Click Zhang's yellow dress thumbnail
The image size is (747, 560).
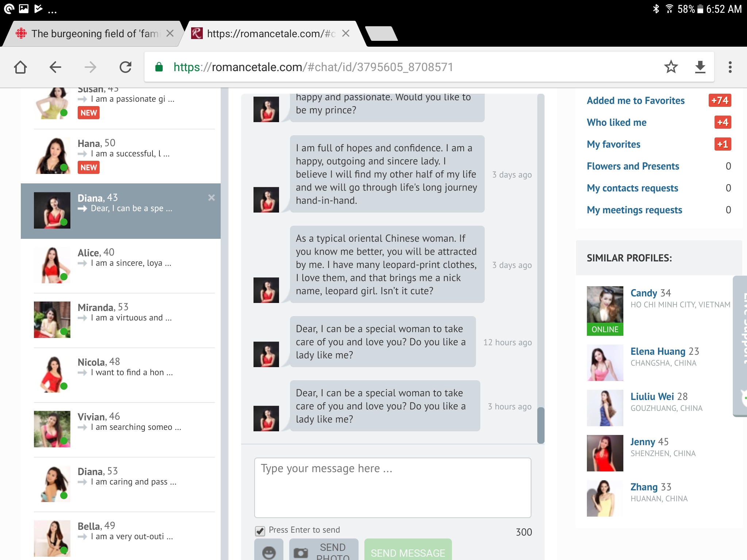605,498
